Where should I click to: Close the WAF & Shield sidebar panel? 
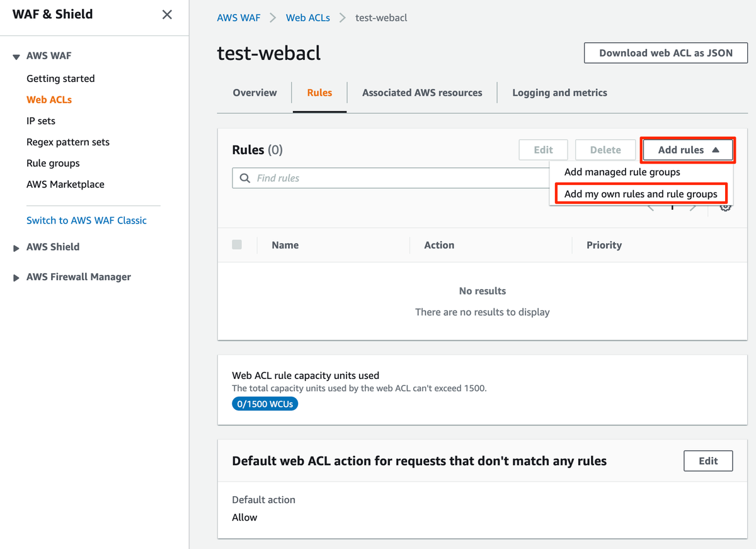(x=167, y=14)
